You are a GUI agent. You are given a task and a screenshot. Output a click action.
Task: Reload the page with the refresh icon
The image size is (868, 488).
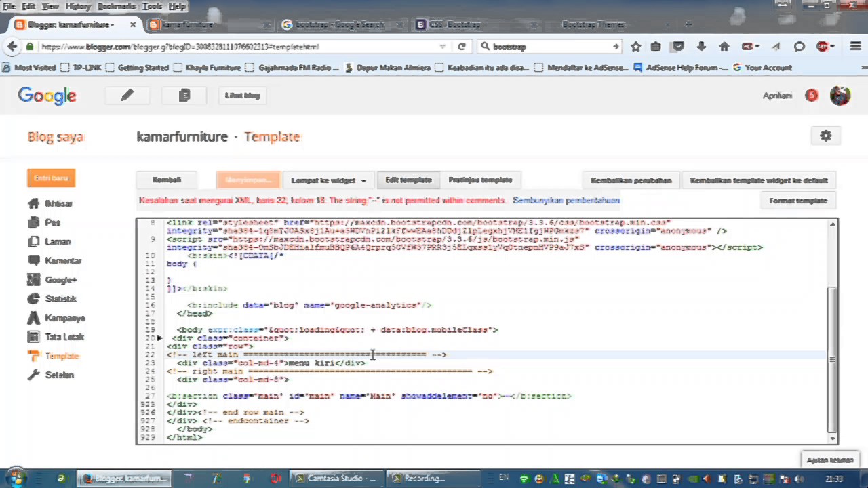click(x=462, y=47)
